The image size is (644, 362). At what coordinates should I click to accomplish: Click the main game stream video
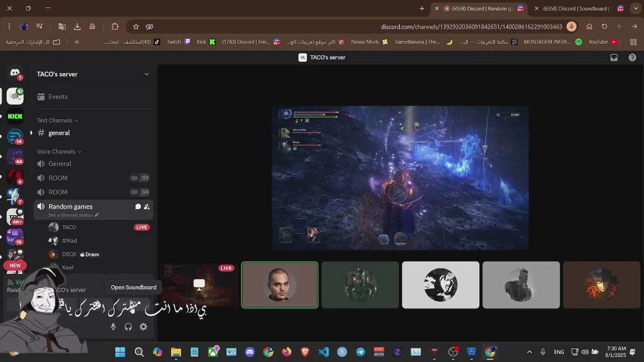coord(400,178)
